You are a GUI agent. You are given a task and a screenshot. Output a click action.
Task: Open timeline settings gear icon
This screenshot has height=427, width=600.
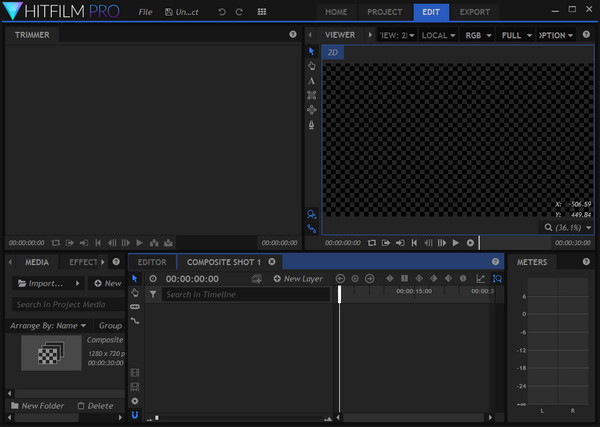[135, 400]
